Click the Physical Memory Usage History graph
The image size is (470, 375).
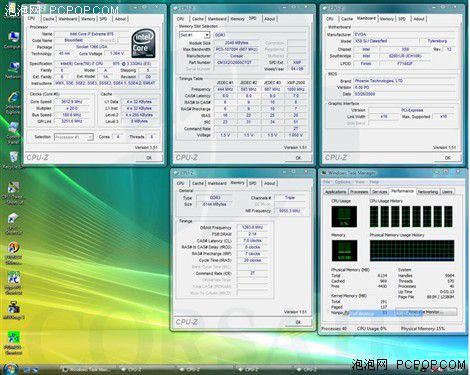(412, 250)
